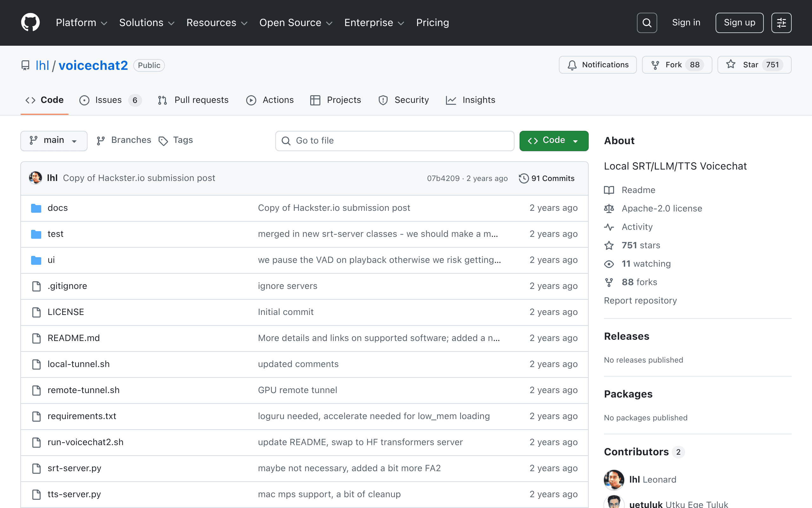812x508 pixels.
Task: Click the lhl Leonard contributor avatar
Action: pyautogui.click(x=614, y=480)
